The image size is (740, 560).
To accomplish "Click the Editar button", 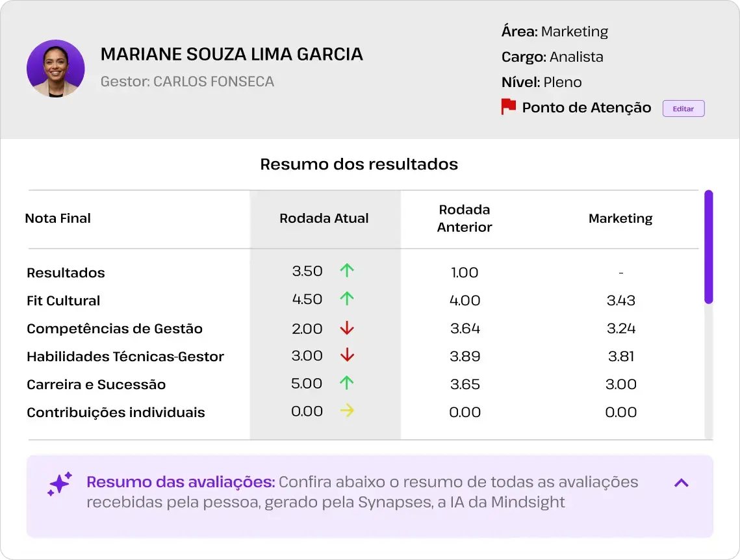I will 683,108.
